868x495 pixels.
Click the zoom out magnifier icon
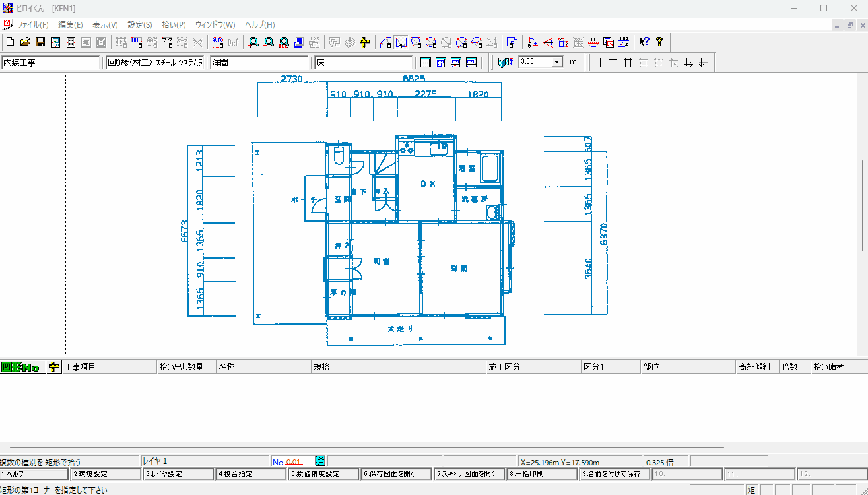click(269, 42)
